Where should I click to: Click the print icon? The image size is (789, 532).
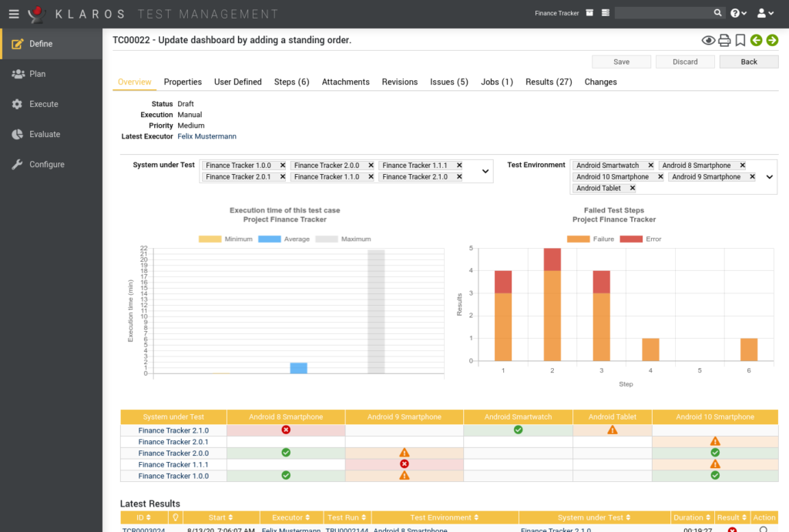click(x=724, y=40)
